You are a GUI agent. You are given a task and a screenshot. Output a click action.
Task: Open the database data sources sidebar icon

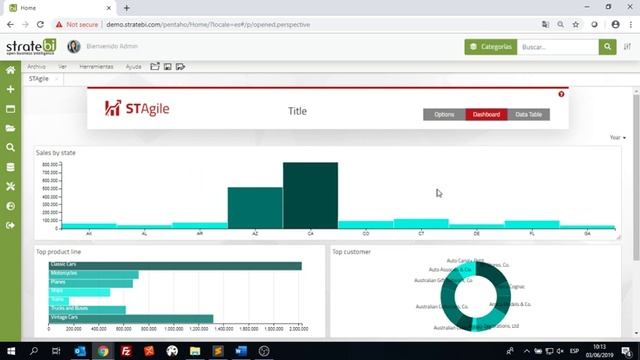pyautogui.click(x=10, y=167)
